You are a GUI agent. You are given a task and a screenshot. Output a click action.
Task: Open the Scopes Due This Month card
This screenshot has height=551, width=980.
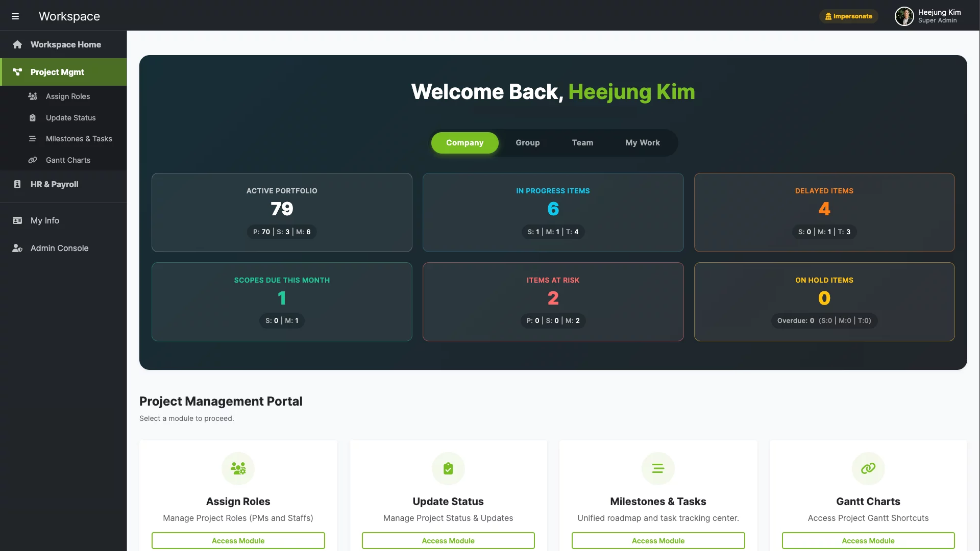pos(282,302)
